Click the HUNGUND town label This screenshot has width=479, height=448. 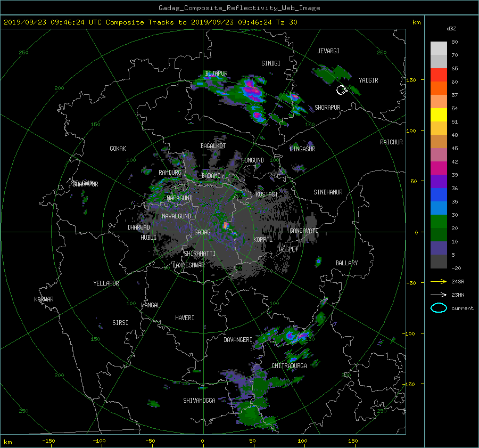pyautogui.click(x=252, y=160)
